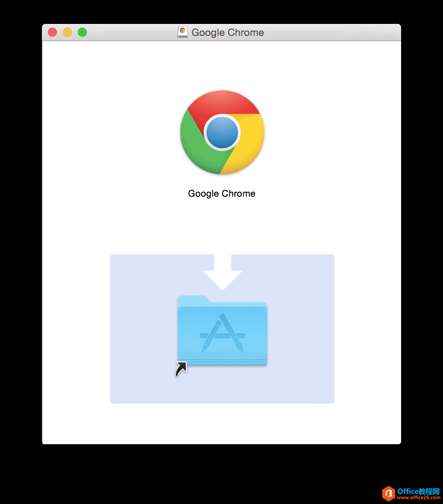Select the Google Chrome app icon
Screen dimensions: 443x504
(x=222, y=132)
